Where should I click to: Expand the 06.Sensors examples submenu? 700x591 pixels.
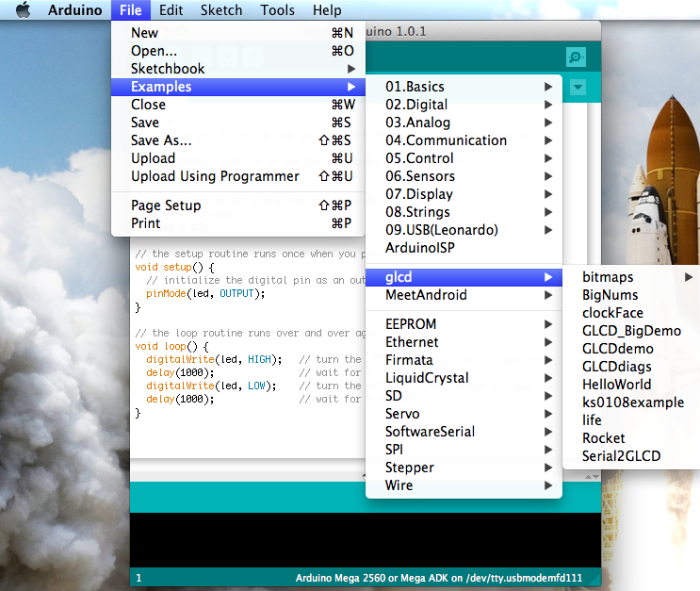pyautogui.click(x=464, y=176)
